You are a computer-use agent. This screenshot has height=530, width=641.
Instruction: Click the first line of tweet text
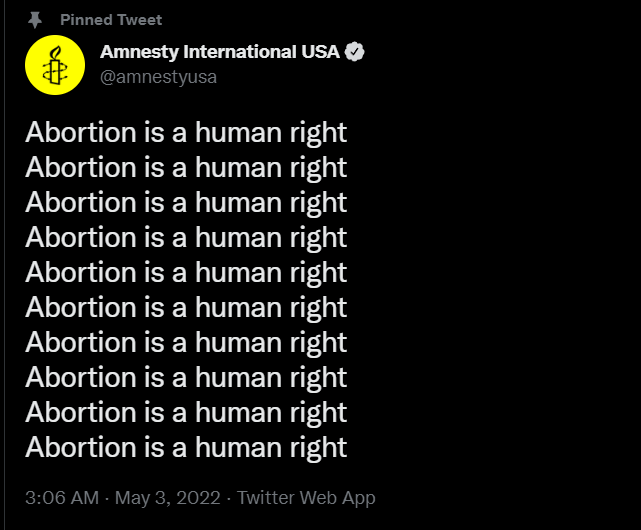pos(186,133)
